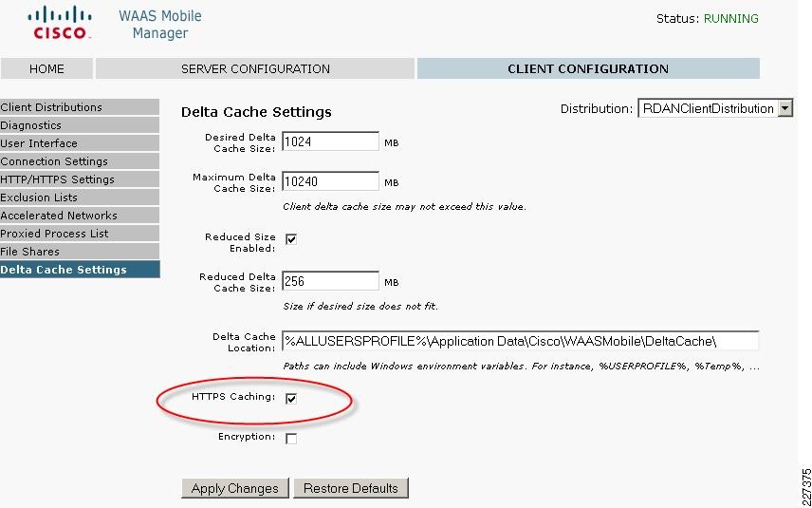This screenshot has height=508, width=812.
Task: Toggle the HTTPS Caching checkbox
Action: 291,399
